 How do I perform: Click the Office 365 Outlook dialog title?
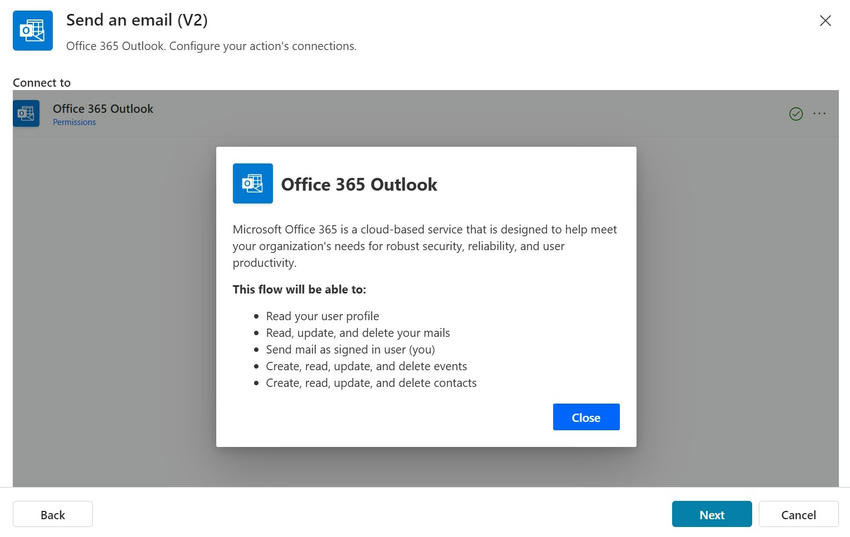click(359, 185)
